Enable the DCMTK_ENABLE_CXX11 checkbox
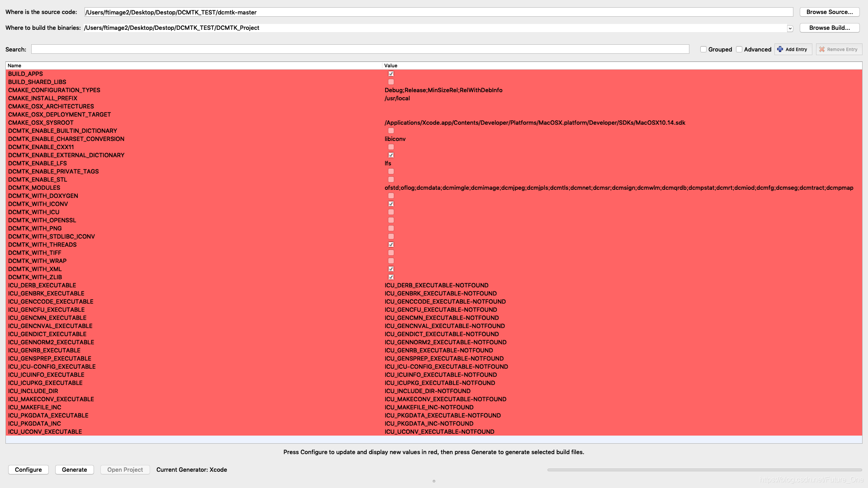This screenshot has height=488, width=868. [391, 147]
